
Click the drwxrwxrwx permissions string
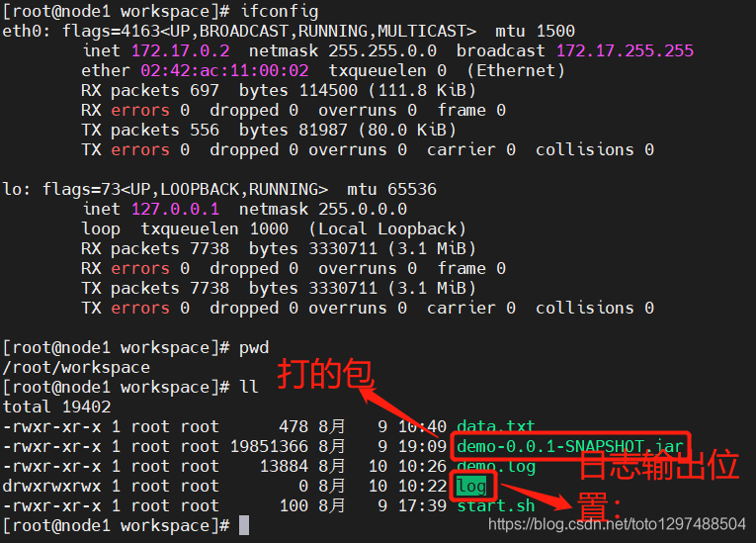(52, 486)
